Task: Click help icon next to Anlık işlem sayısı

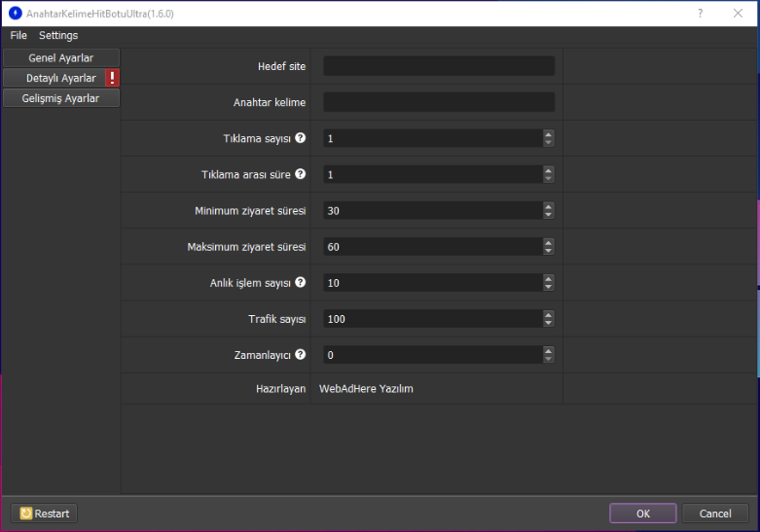Action: tap(301, 282)
